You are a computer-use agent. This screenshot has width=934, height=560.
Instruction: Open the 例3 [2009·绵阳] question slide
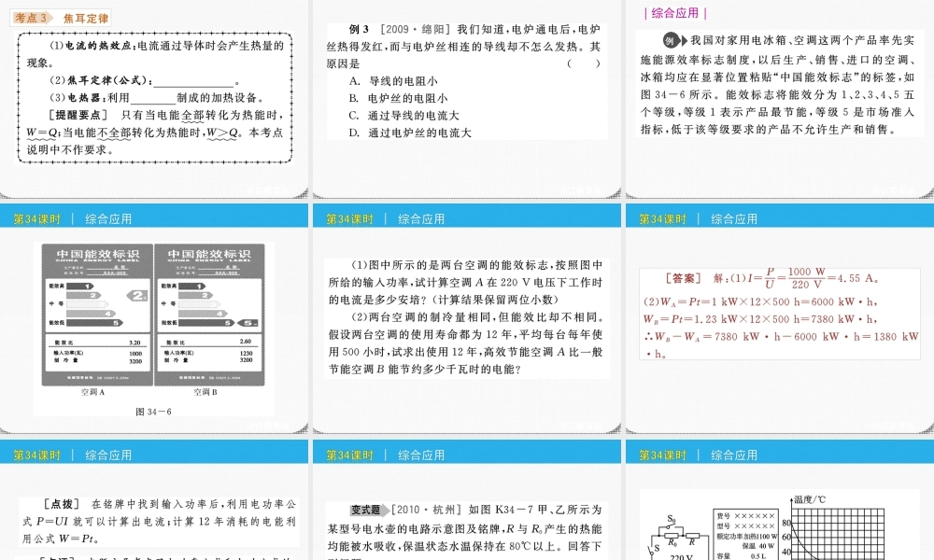466,99
